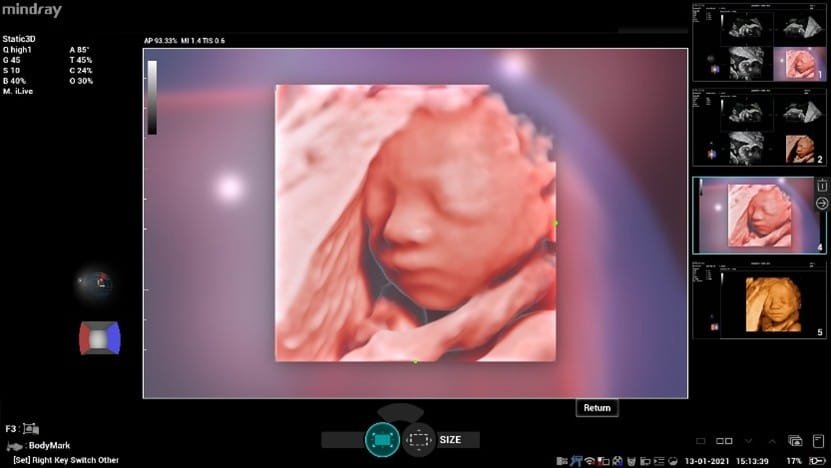This screenshot has height=468, width=831.
Task: Click the clipboard report icon at bottom right
Action: pos(818,440)
